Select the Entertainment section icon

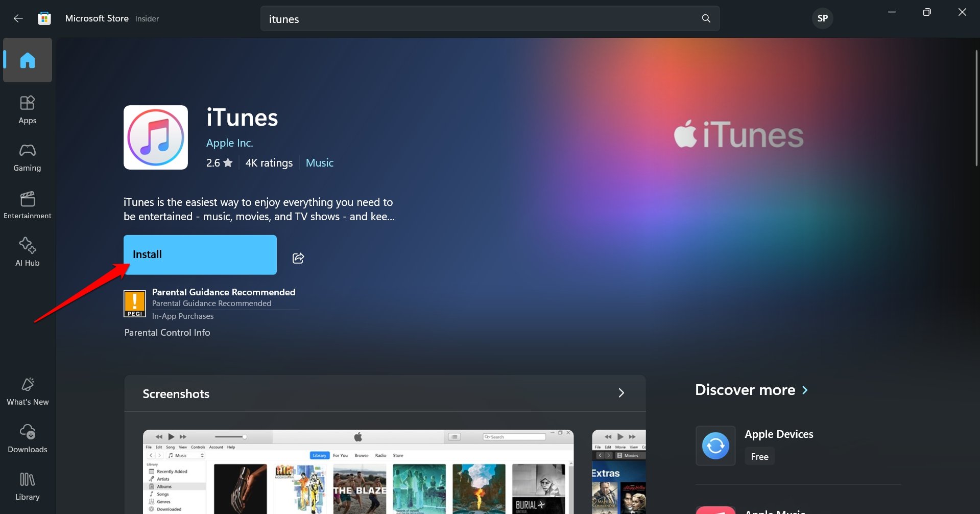point(27,204)
